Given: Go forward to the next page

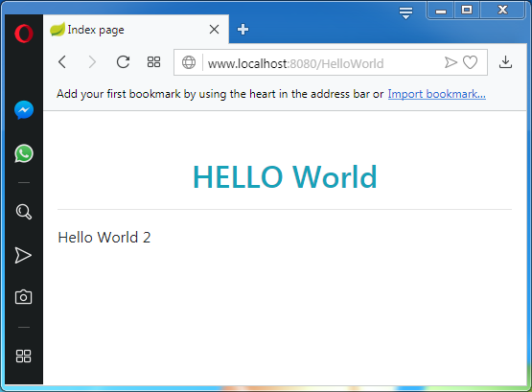Looking at the screenshot, I should click(x=92, y=62).
